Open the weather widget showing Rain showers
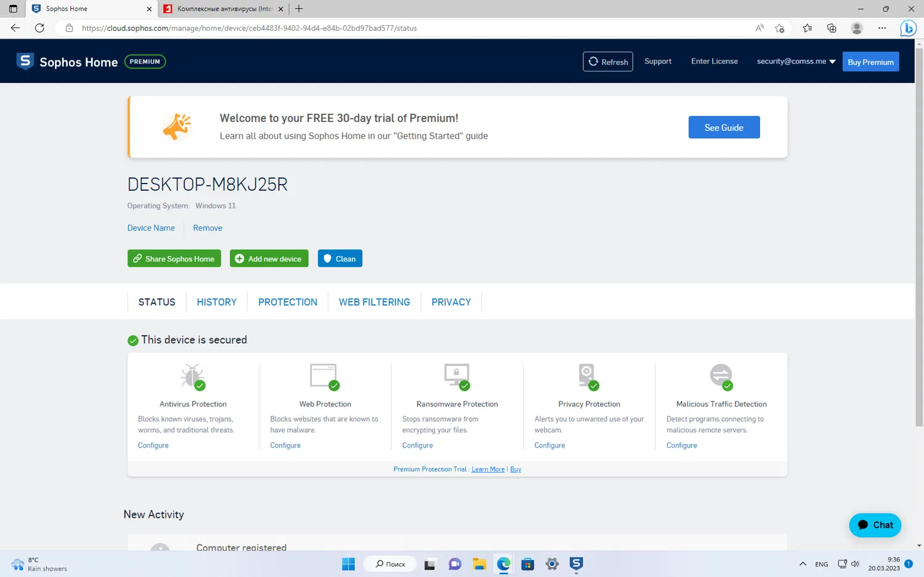 click(x=39, y=564)
